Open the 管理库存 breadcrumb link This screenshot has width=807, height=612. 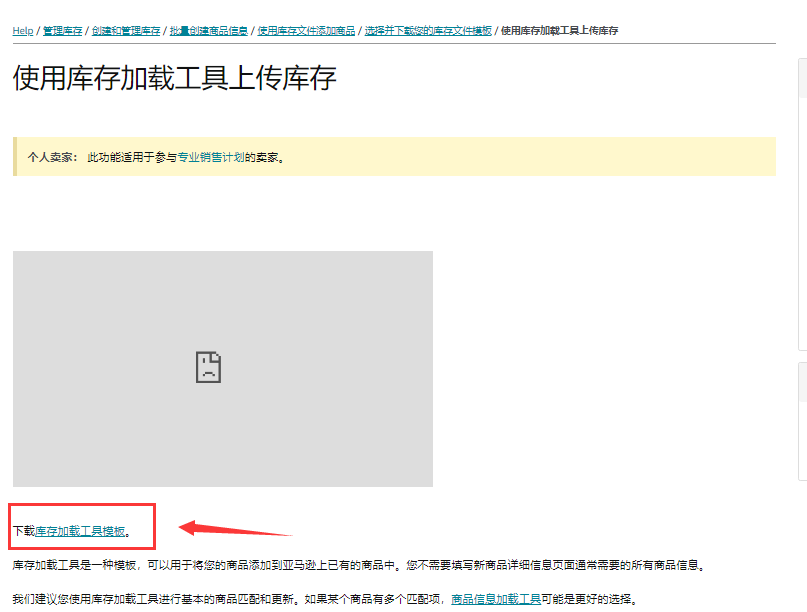62,31
